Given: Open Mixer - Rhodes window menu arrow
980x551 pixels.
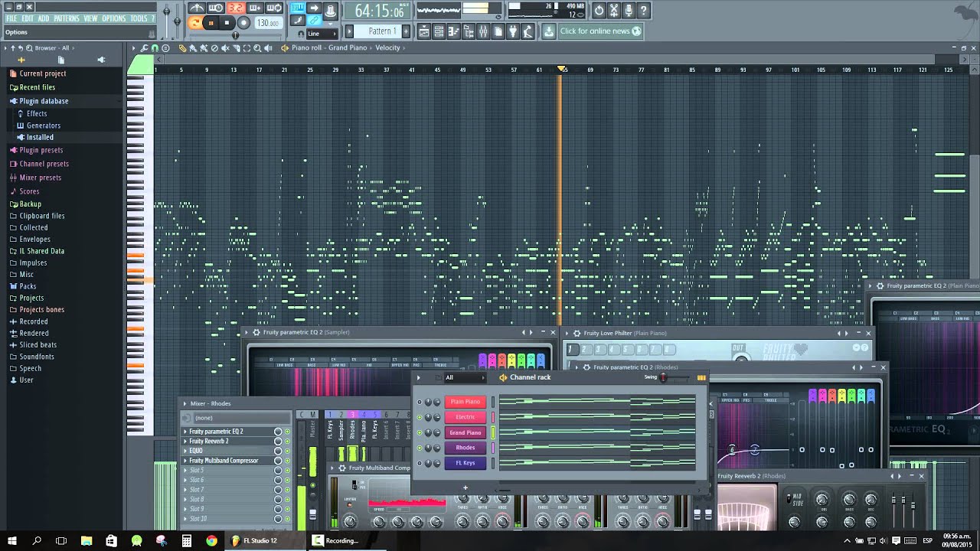Looking at the screenshot, I should 185,403.
